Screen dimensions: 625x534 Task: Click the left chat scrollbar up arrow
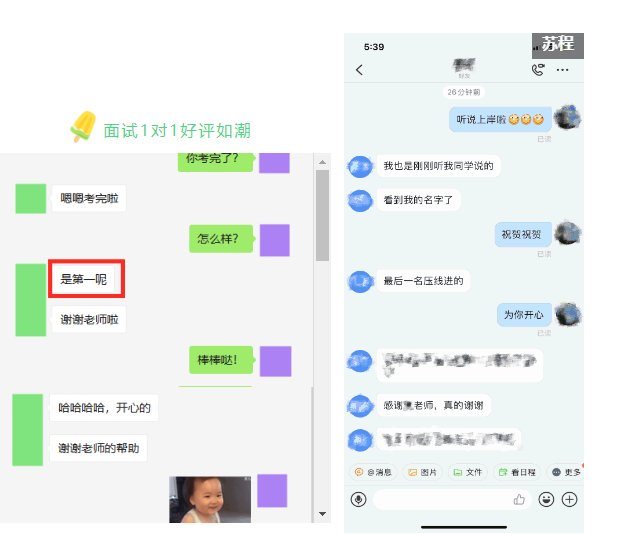click(322, 161)
